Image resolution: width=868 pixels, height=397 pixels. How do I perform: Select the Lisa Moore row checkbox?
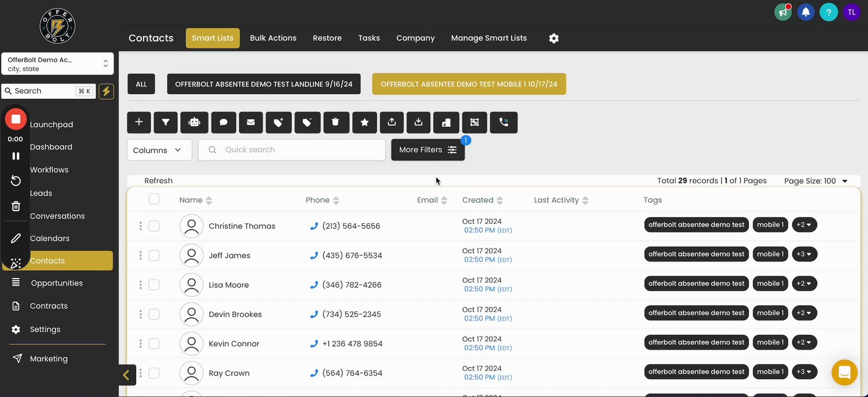click(x=154, y=285)
